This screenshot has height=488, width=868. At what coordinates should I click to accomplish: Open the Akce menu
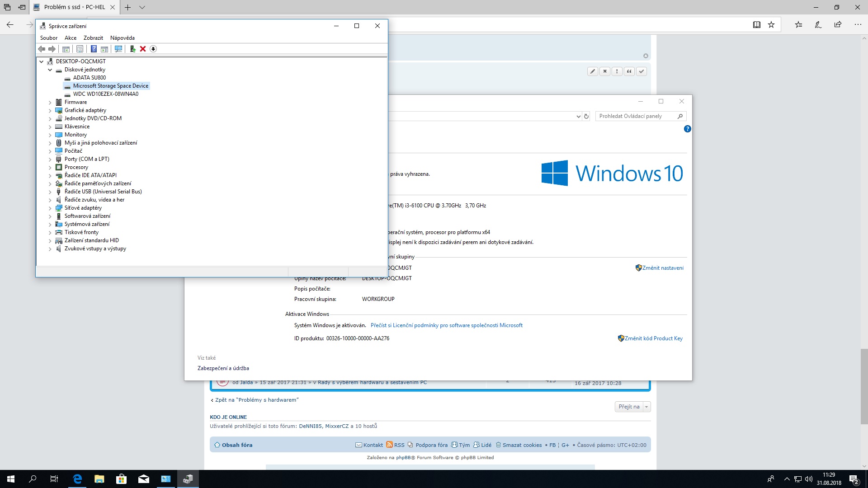click(70, 38)
